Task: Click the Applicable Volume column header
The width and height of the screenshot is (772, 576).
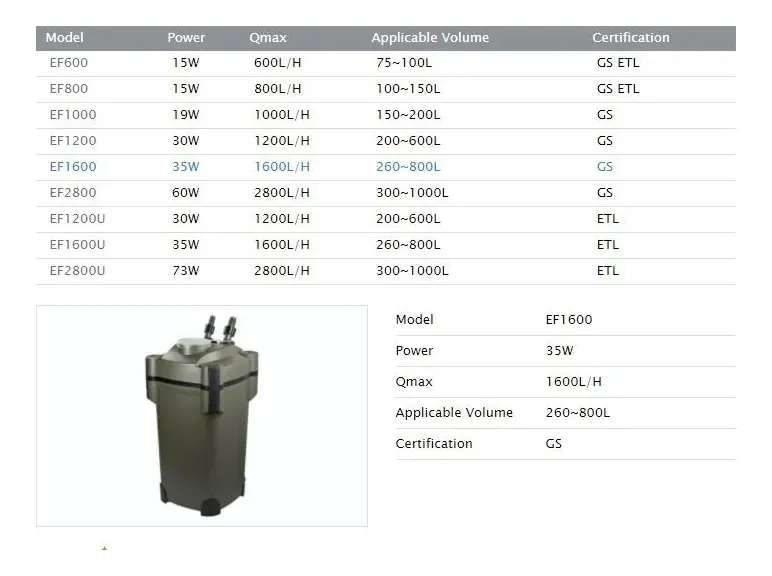Action: [430, 38]
